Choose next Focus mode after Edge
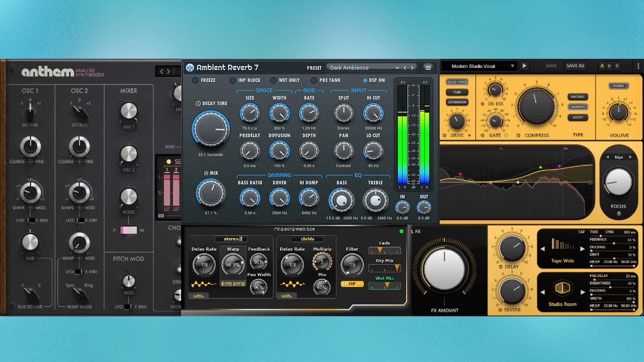This screenshot has height=362, width=644. 630,157
